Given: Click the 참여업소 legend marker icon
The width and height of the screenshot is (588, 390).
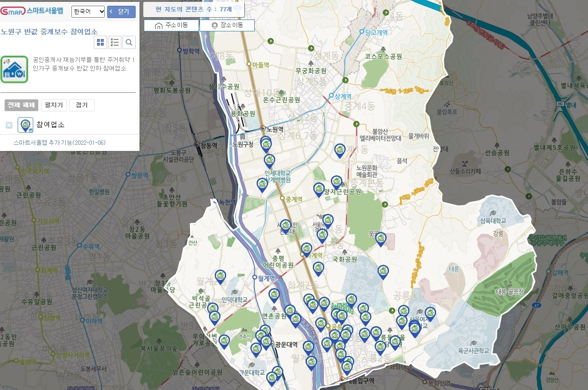Looking at the screenshot, I should [x=26, y=125].
